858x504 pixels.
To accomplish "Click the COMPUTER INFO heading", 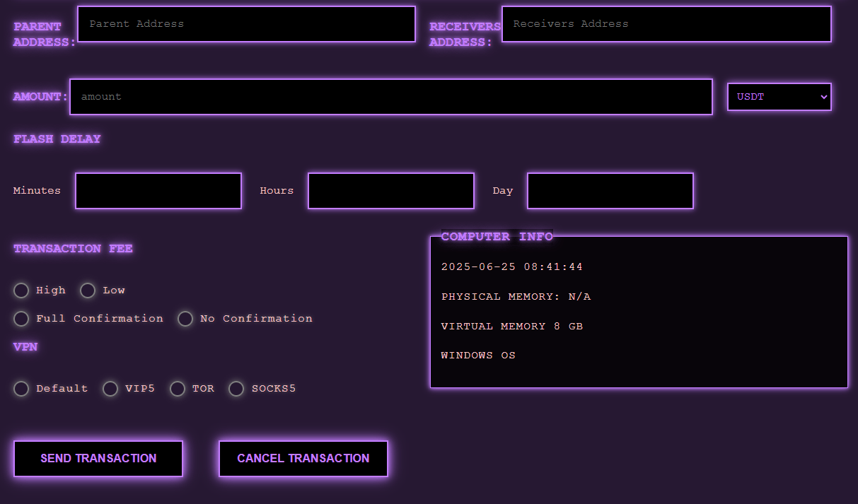I will pyautogui.click(x=497, y=237).
